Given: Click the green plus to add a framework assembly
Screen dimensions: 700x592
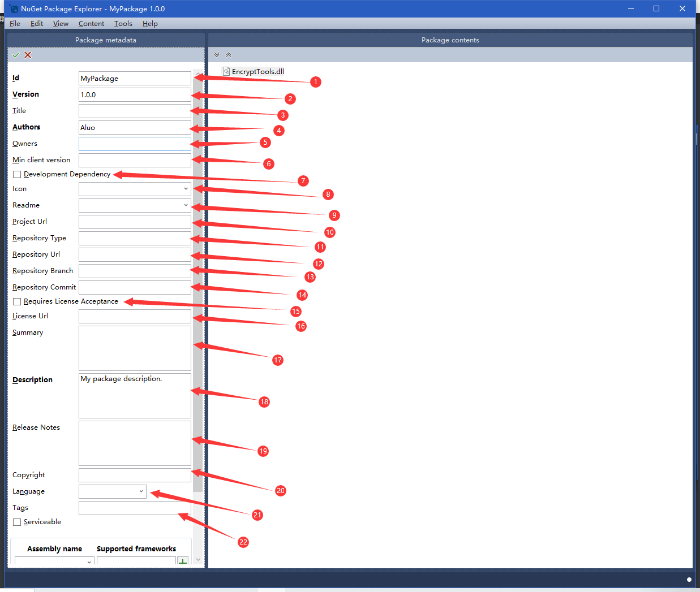Looking at the screenshot, I should click(x=183, y=561).
